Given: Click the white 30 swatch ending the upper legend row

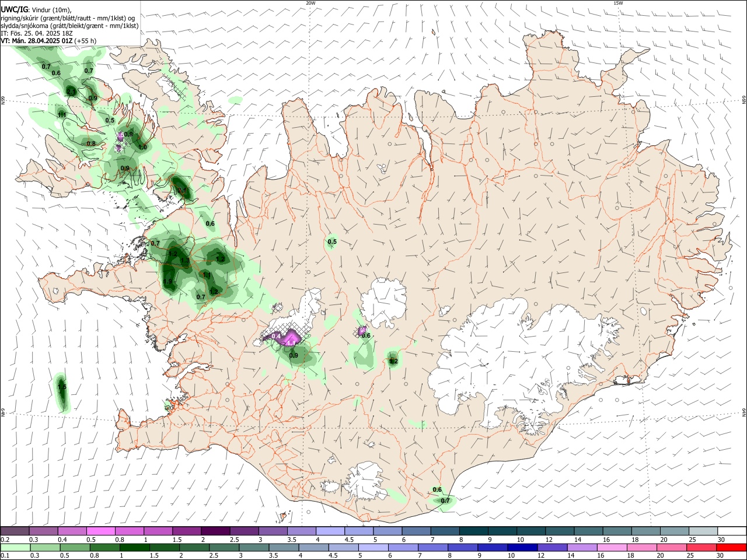Looking at the screenshot, I should [732, 531].
